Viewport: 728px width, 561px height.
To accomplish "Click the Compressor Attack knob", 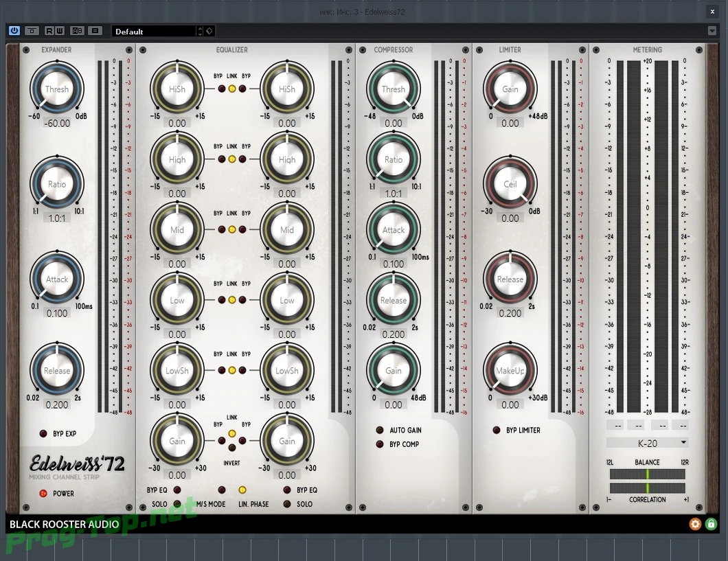I will (394, 230).
